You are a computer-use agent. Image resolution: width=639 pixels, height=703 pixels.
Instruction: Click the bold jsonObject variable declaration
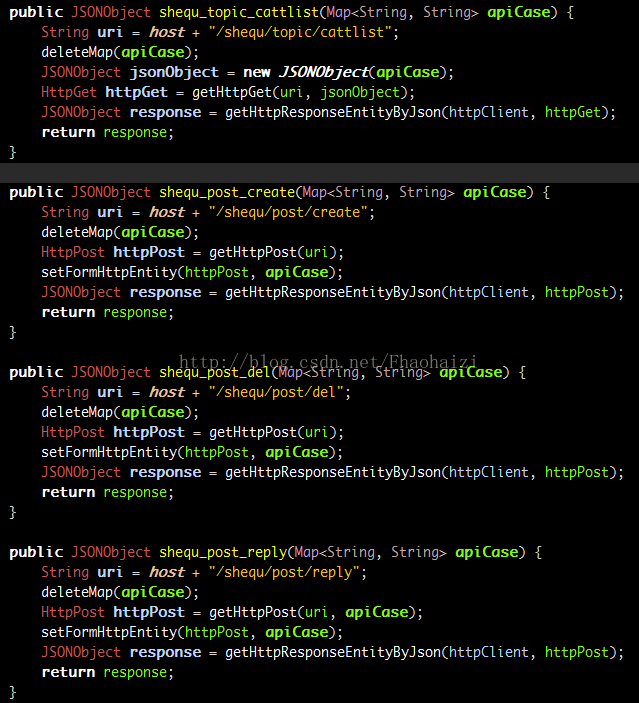(x=174, y=73)
